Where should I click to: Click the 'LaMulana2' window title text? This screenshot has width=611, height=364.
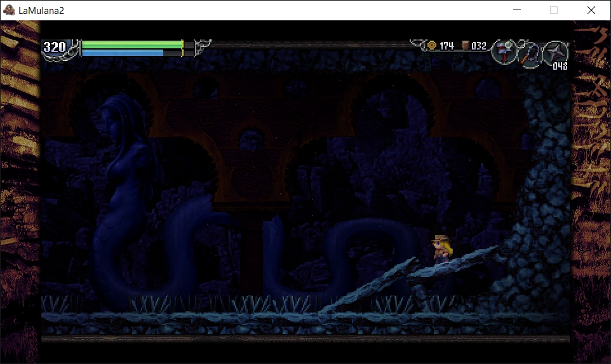click(41, 11)
